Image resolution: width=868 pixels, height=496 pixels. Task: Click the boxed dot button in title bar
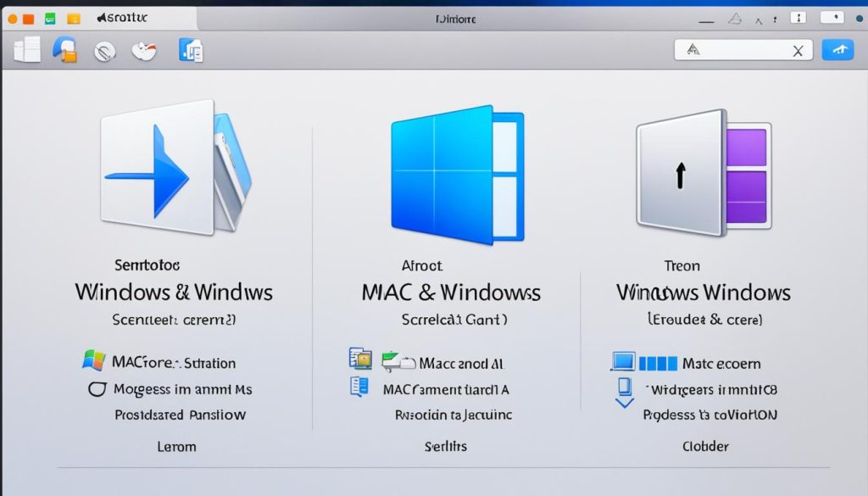832,18
